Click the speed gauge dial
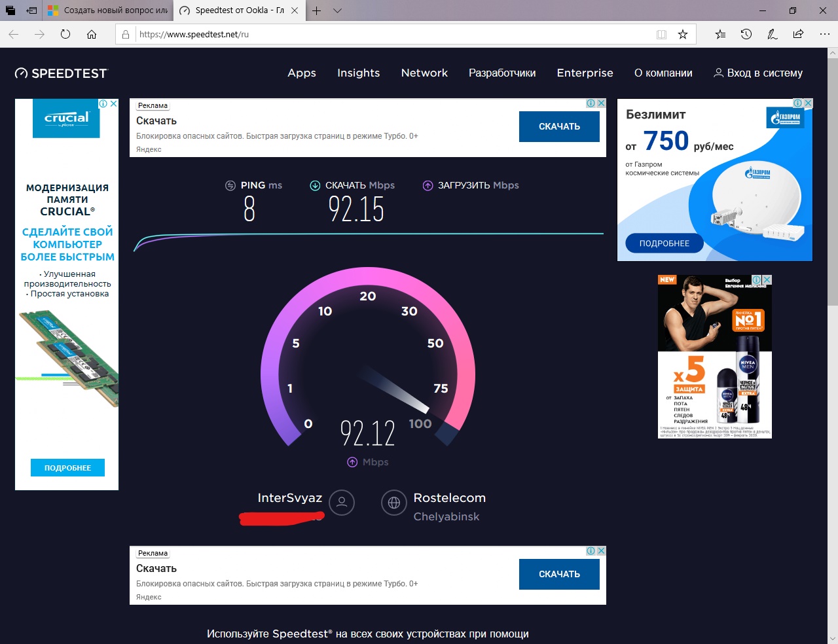 click(x=368, y=357)
